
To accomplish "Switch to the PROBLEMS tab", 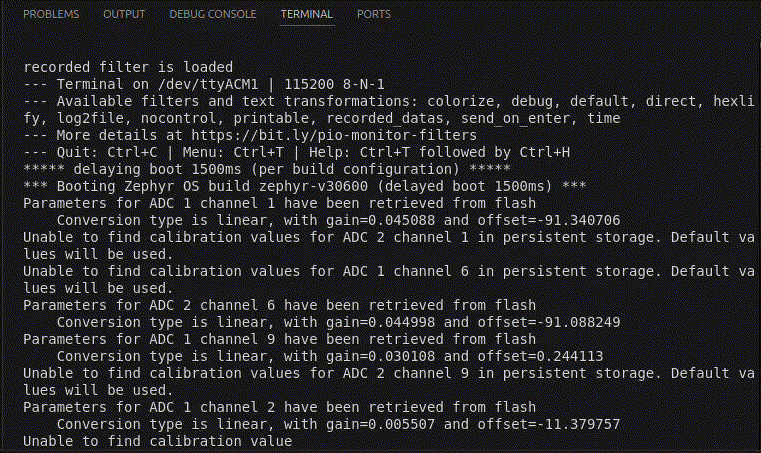I will 51,14.
